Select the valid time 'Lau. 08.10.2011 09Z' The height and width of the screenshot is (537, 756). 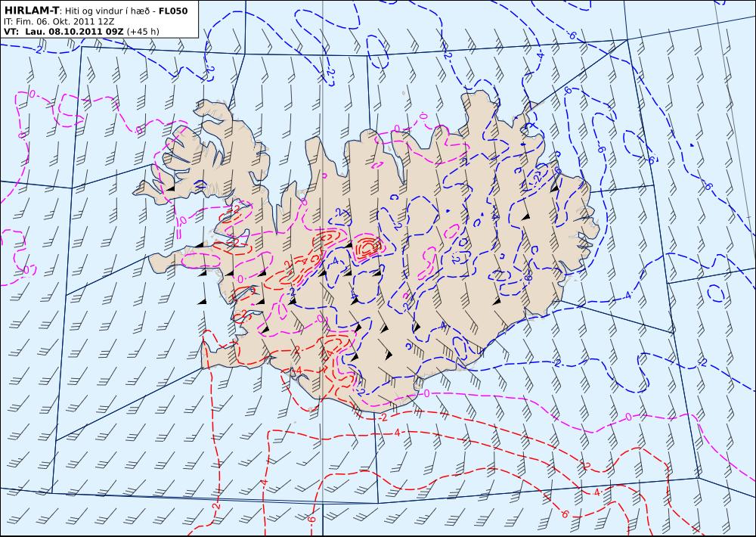click(73, 32)
